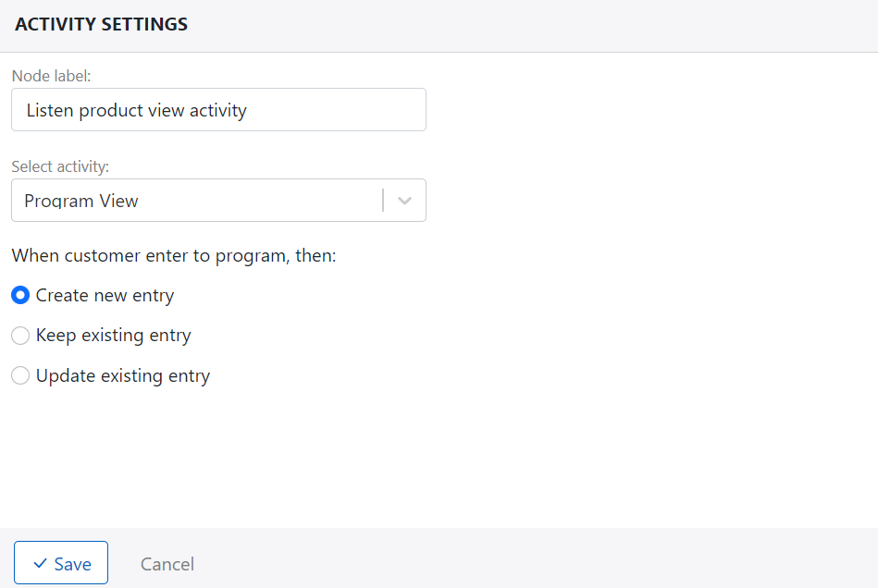Click the separator beside the dropdown chevron
This screenshot has width=878, height=588.
(383, 201)
